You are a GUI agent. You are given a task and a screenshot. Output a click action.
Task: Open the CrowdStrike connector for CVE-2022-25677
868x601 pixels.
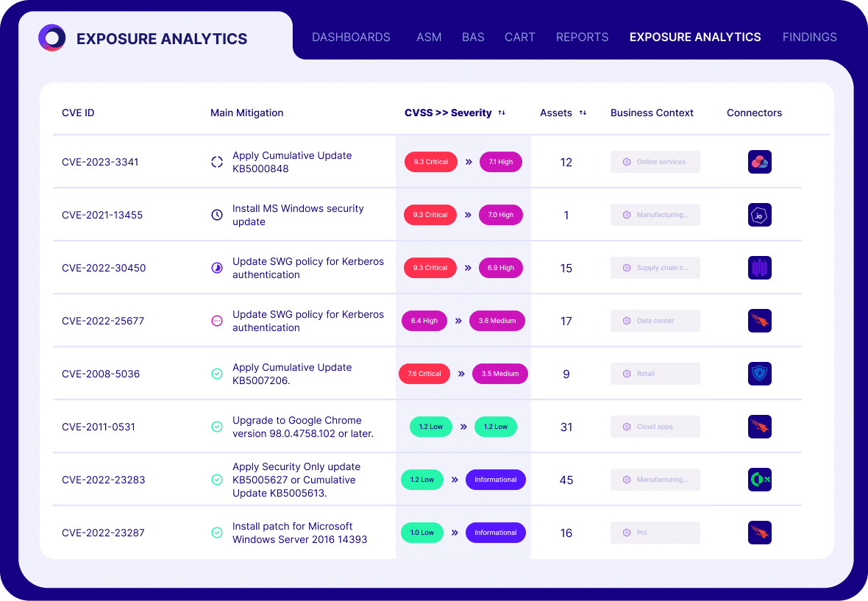759,321
